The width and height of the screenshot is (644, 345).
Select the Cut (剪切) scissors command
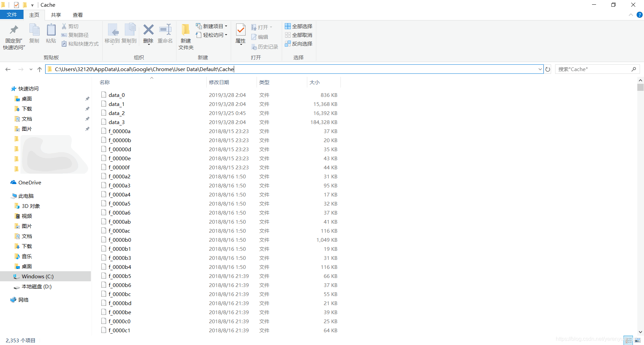(70, 26)
